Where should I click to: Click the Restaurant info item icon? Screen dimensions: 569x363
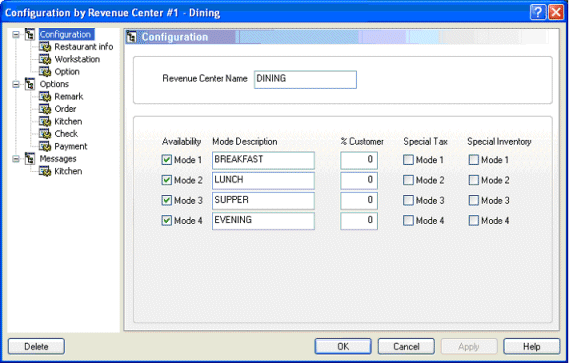coord(45,47)
